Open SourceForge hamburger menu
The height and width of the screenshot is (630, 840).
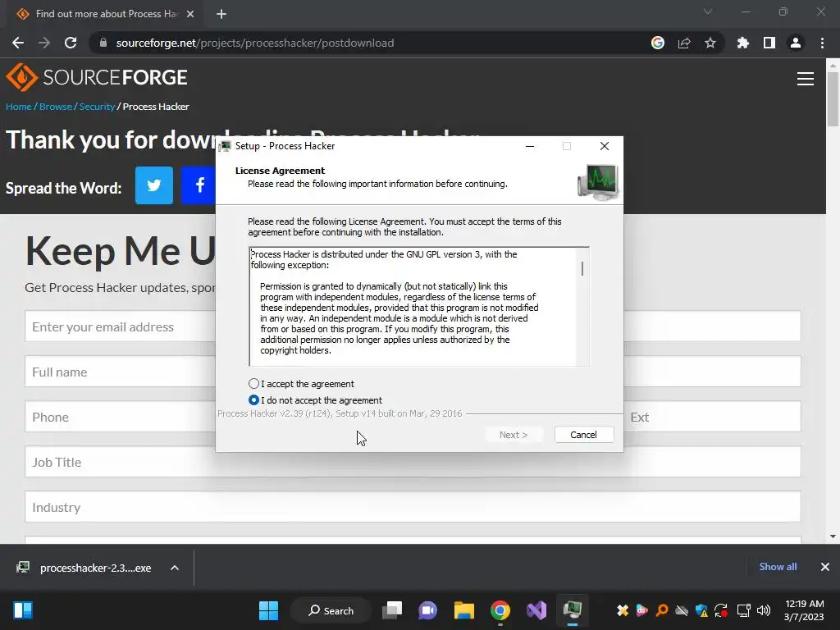[x=806, y=79]
